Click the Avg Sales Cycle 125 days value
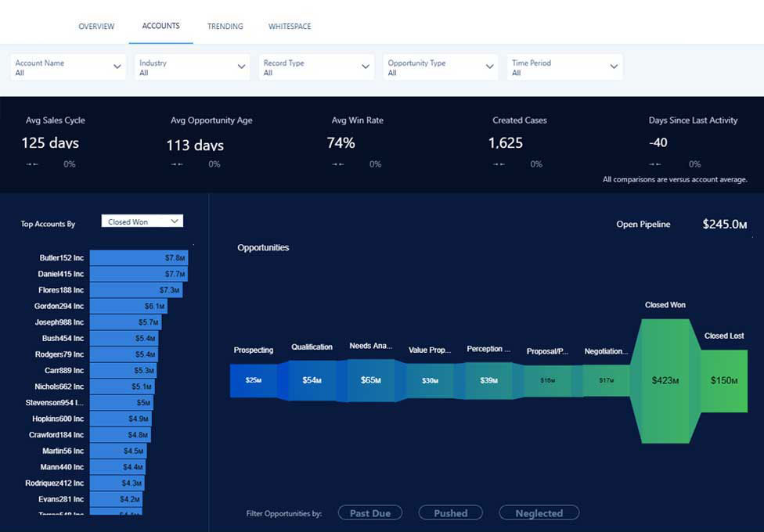The height and width of the screenshot is (532, 764). click(50, 142)
